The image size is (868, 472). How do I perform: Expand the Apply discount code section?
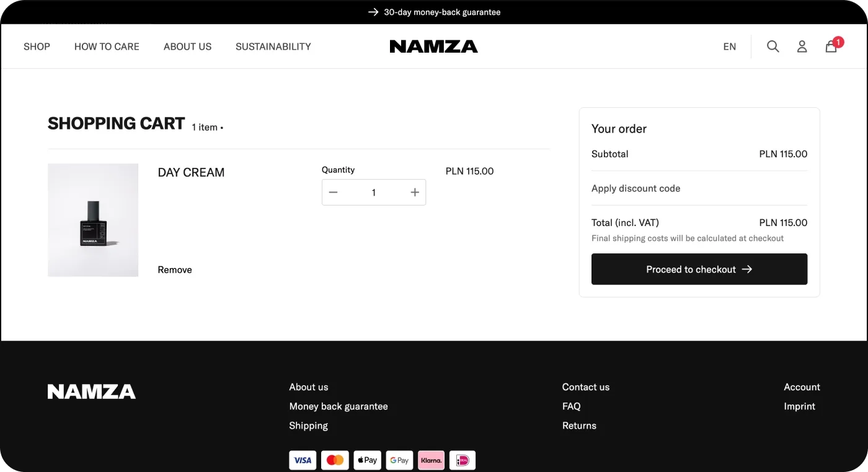coord(635,188)
